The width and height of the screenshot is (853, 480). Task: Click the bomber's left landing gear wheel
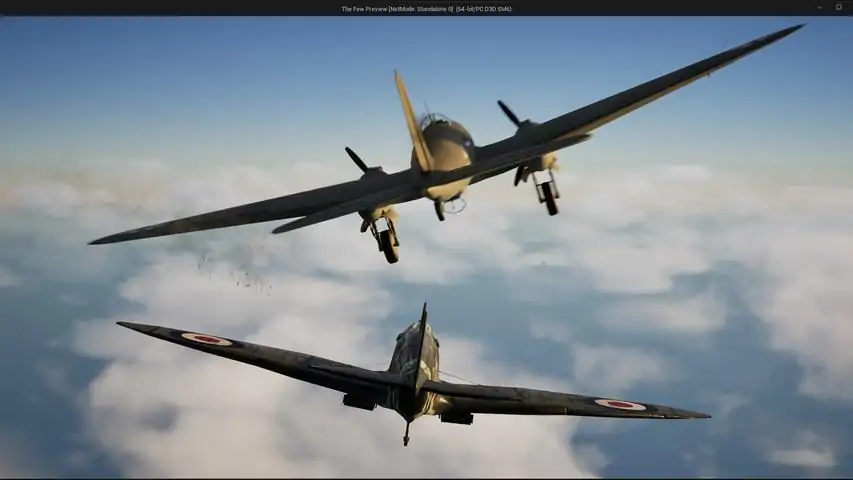[x=390, y=247]
